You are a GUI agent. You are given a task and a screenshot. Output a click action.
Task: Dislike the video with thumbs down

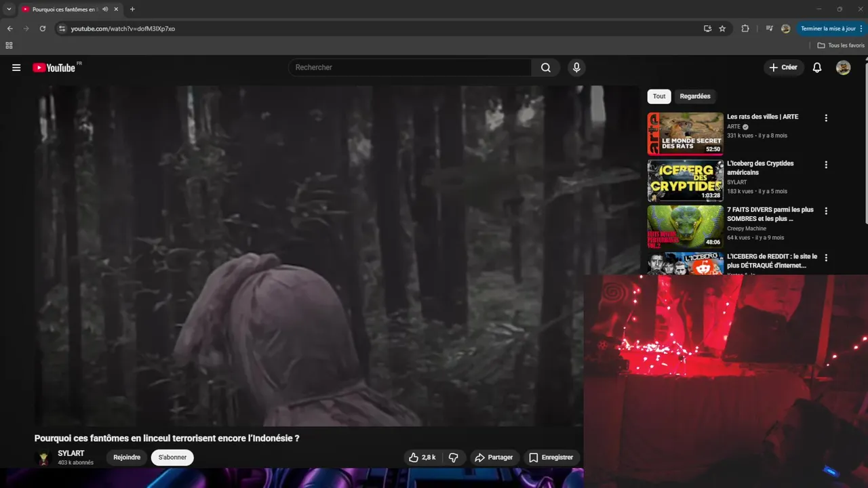[x=454, y=457]
